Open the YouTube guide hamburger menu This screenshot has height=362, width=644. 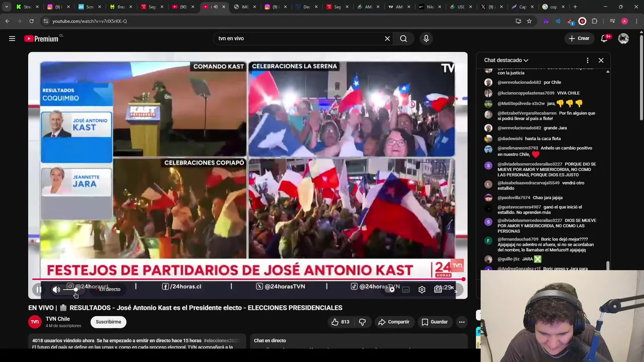pyautogui.click(x=12, y=39)
